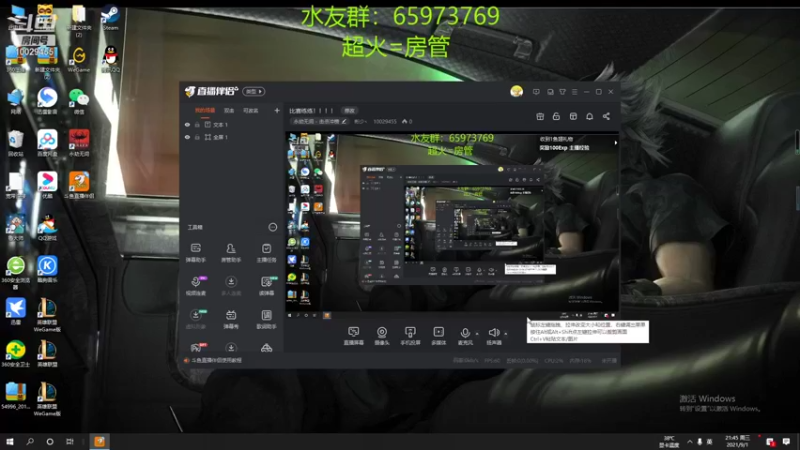800x450 pixels.
Task: Click the 修改 button next to stream title
Action: [349, 111]
